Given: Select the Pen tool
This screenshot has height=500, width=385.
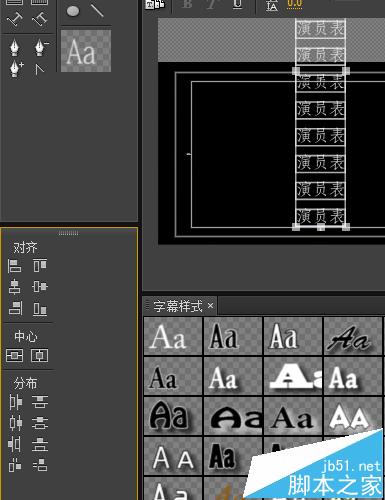Looking at the screenshot, I should coord(15,47).
